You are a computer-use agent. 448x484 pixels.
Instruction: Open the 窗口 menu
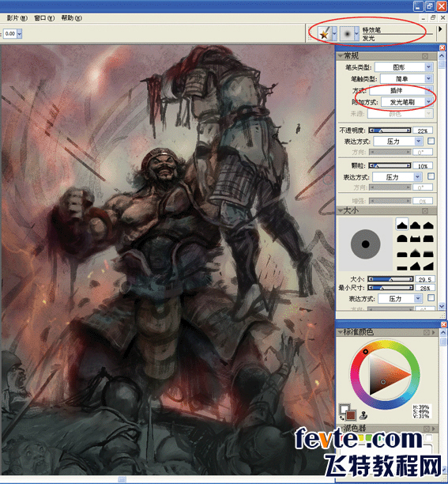point(44,18)
